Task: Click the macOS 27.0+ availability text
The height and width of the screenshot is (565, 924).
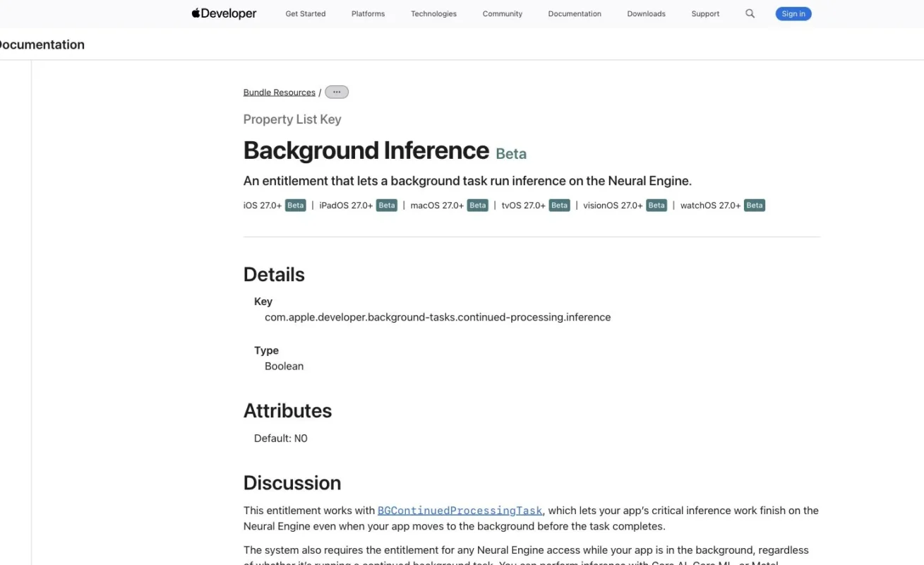Action: point(437,206)
